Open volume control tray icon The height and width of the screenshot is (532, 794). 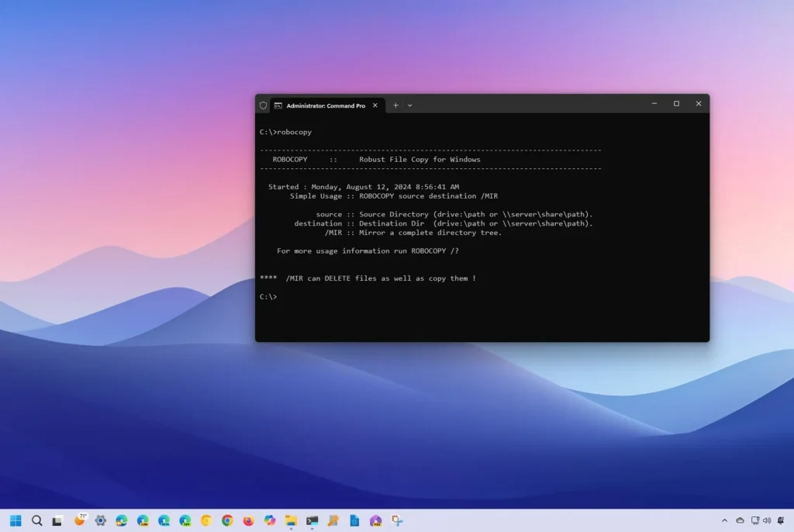tap(767, 520)
